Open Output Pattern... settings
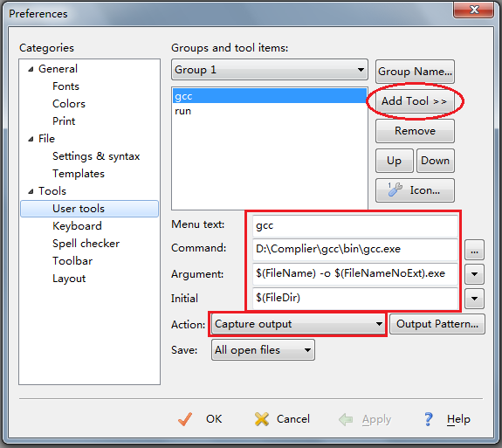502x448 pixels. [x=437, y=324]
